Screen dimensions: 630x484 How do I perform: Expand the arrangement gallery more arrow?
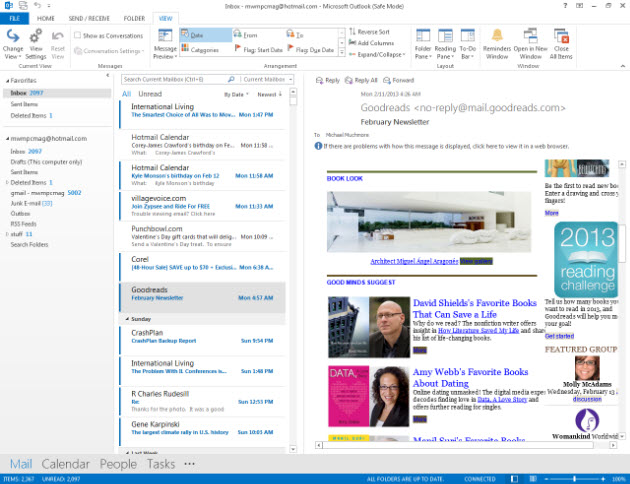point(342,52)
